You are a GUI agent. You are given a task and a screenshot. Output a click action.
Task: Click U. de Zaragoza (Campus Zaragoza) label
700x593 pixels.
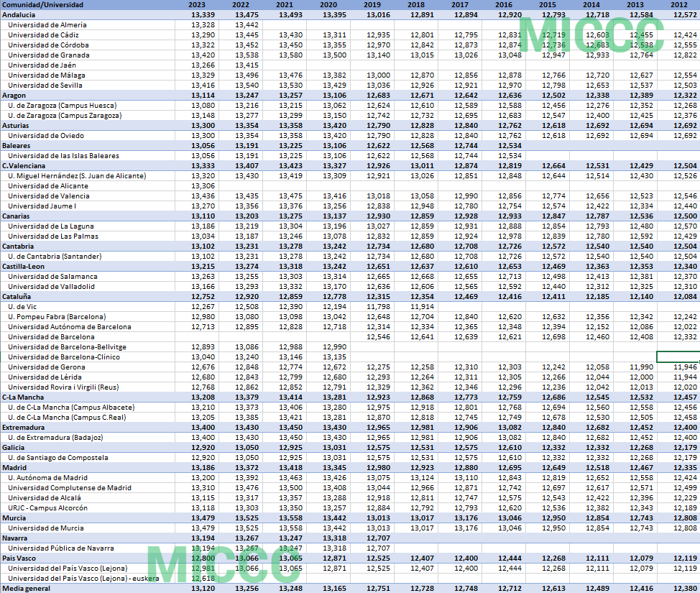click(65, 115)
